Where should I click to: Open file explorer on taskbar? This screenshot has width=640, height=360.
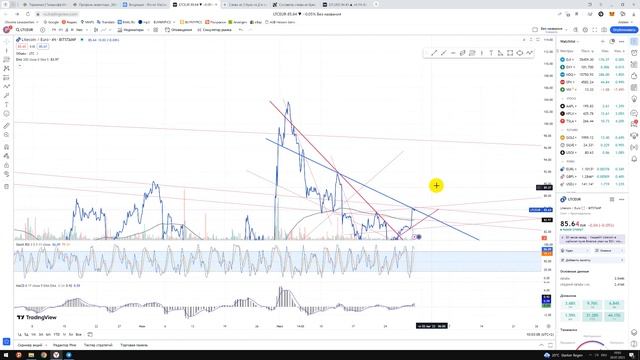click(31, 355)
